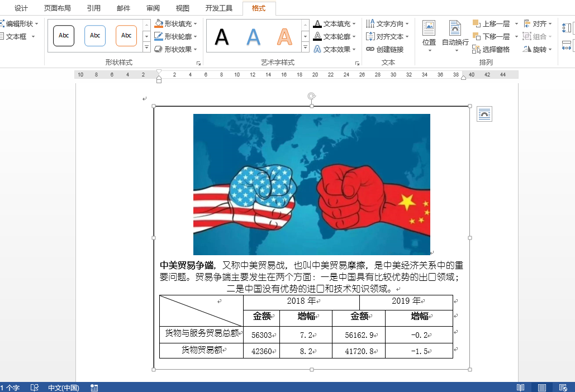Click the table cell containing 56162.9
The image size is (575, 392).
[359, 335]
